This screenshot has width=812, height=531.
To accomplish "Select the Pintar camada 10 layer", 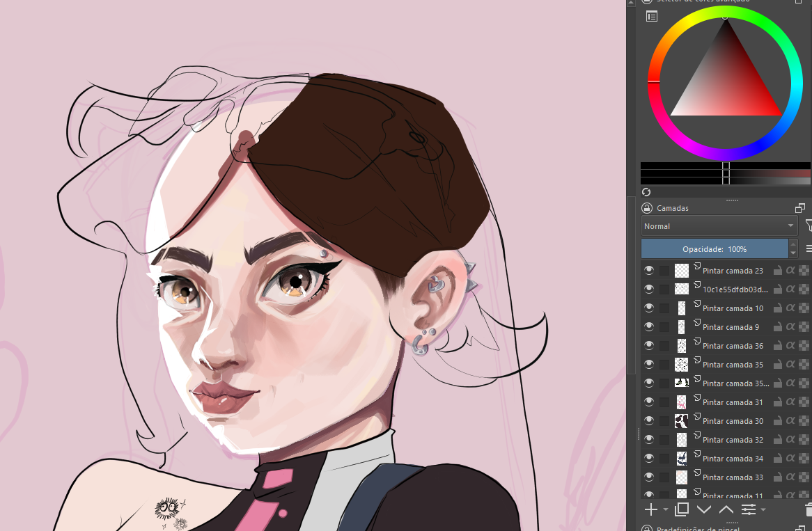I will (x=733, y=308).
